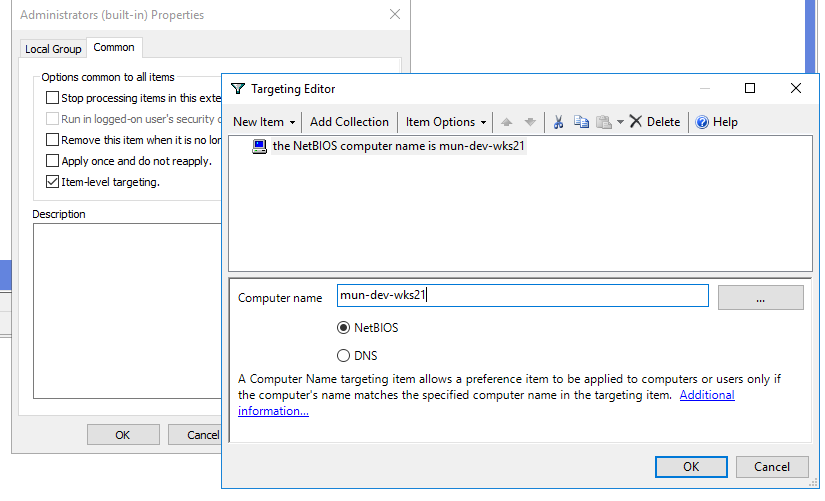Open the Additional information link
825x501 pixels.
(x=707, y=395)
